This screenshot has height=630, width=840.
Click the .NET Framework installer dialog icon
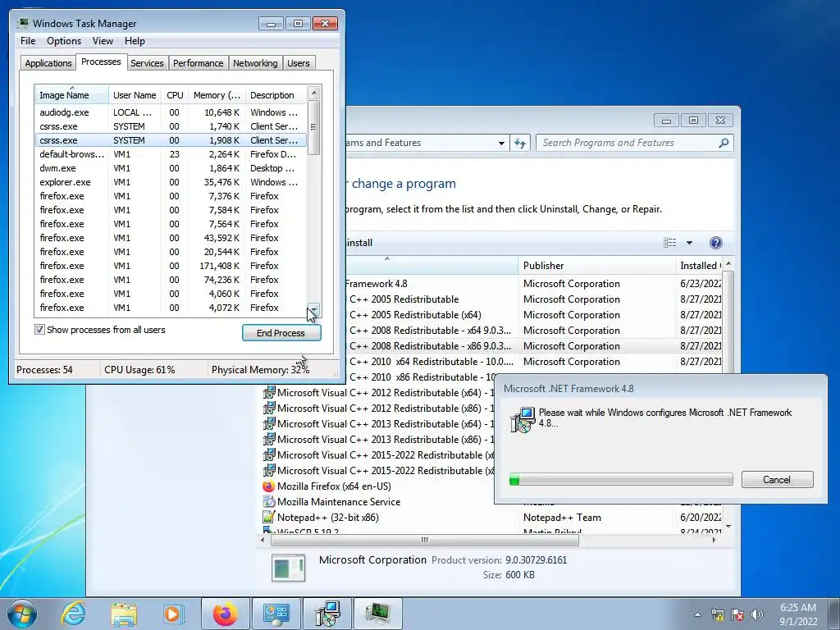[x=523, y=420]
